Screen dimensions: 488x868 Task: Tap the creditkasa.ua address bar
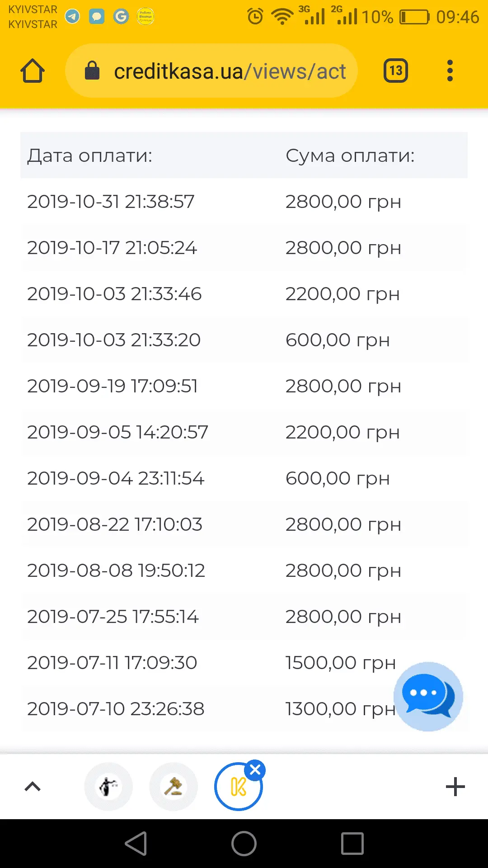[230, 71]
